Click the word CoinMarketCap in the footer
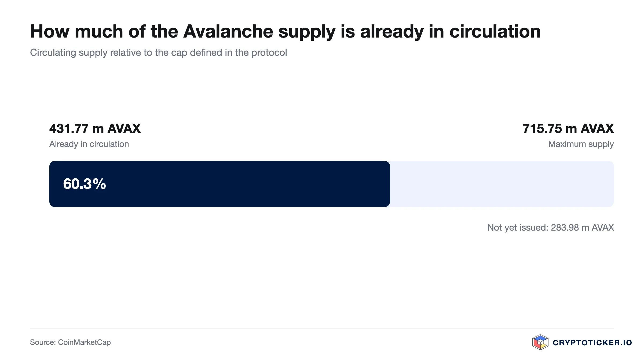The height and width of the screenshot is (362, 644). [84, 342]
